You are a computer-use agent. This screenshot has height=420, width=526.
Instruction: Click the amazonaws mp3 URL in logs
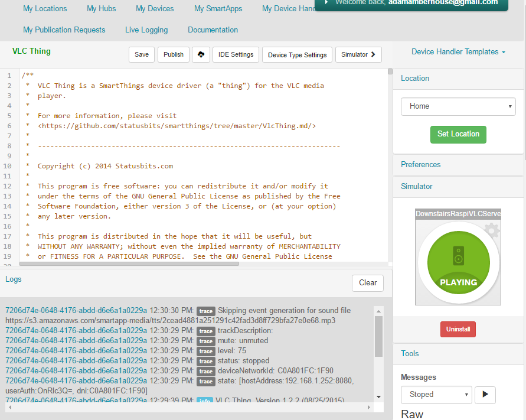pos(170,321)
